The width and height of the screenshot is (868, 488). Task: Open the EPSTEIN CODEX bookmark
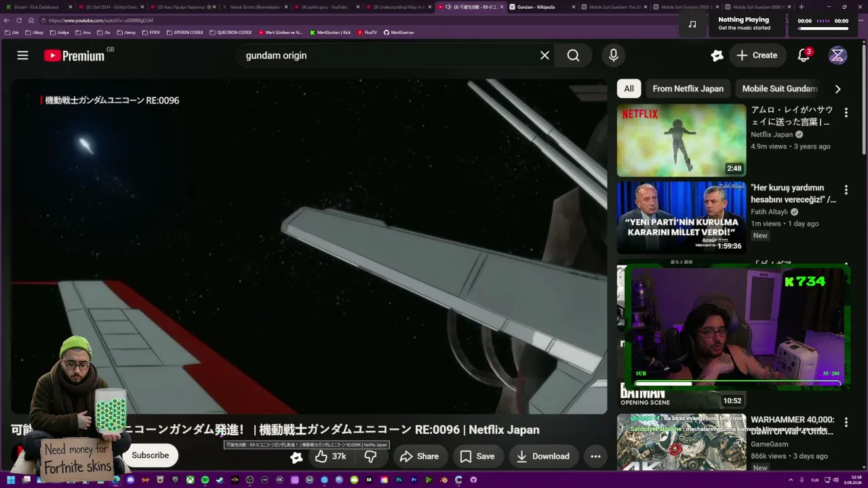click(x=184, y=33)
